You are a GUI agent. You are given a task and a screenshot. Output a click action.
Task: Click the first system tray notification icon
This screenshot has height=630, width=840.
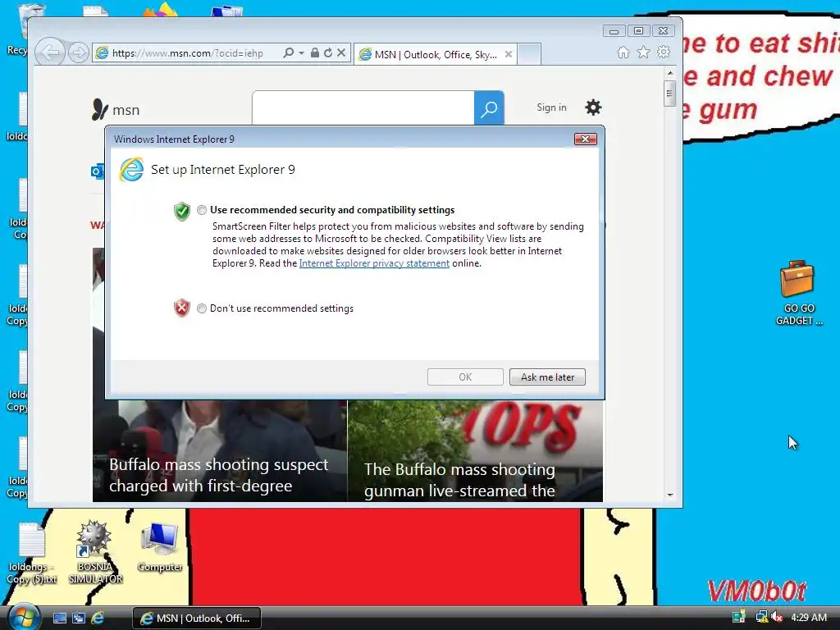pyautogui.click(x=739, y=617)
